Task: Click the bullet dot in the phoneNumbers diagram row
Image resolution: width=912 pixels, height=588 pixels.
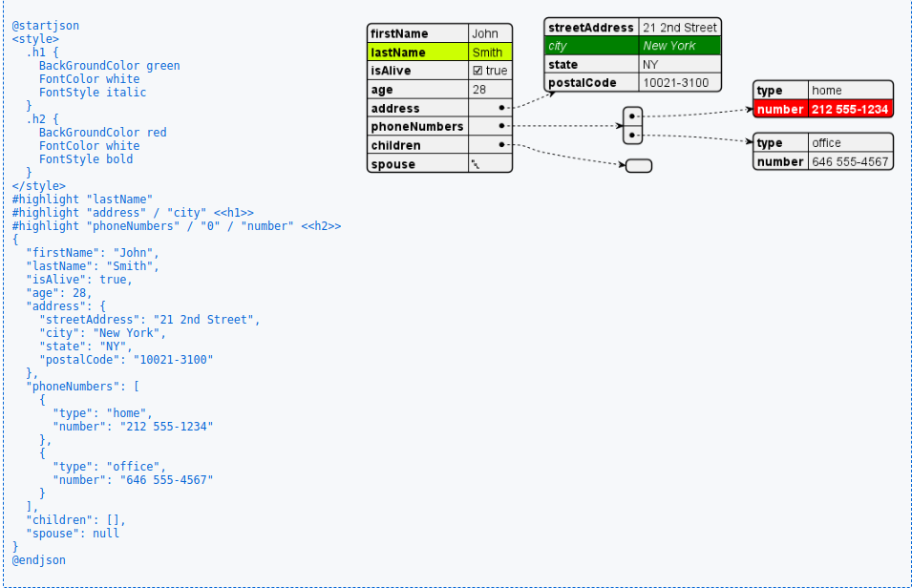Action: point(501,126)
